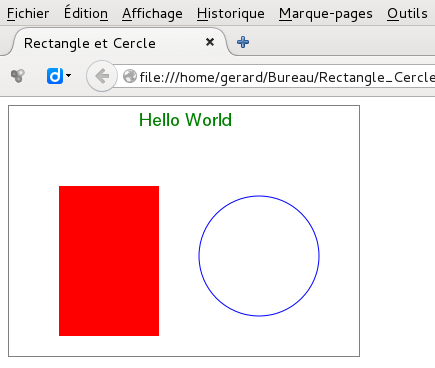Open the Historique menu
This screenshot has height=368, width=435.
(231, 14)
